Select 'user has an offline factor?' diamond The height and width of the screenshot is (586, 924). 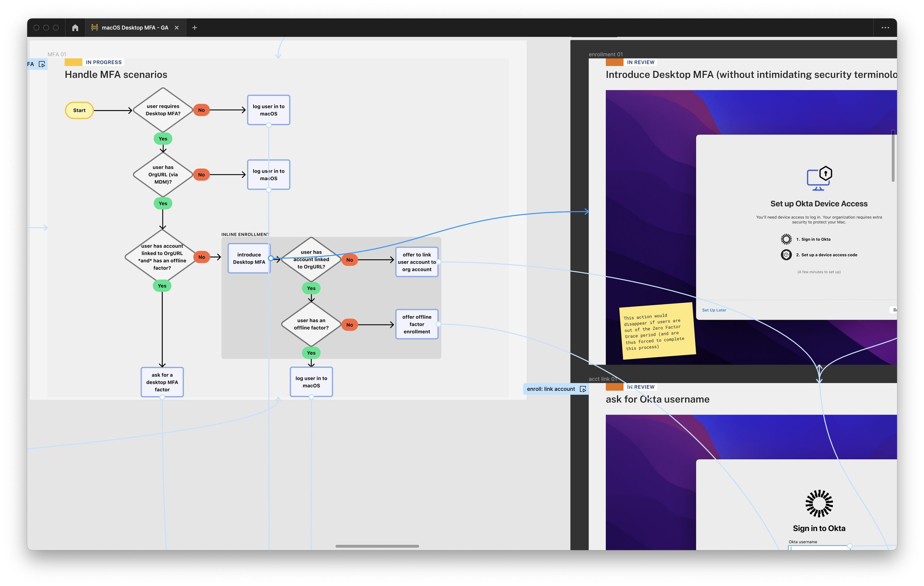pyautogui.click(x=311, y=324)
